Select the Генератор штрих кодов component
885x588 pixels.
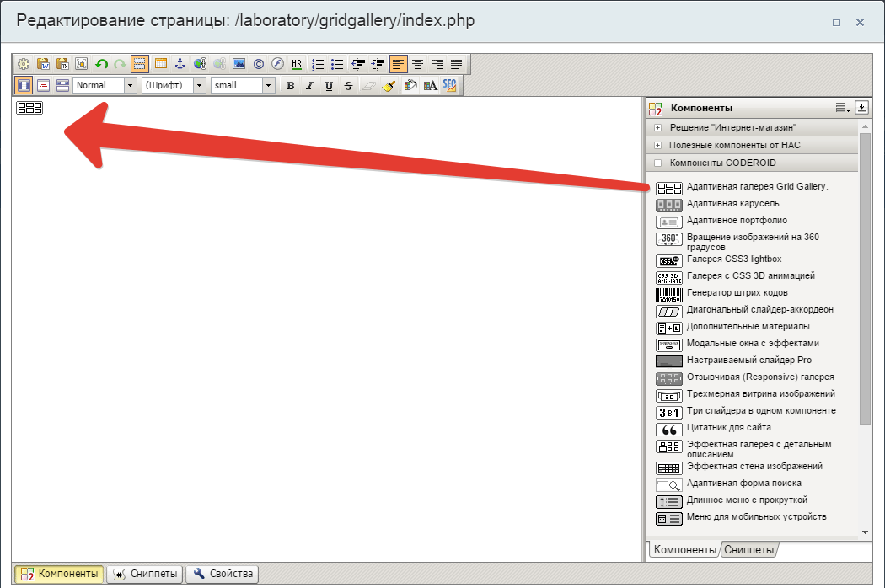[737, 293]
